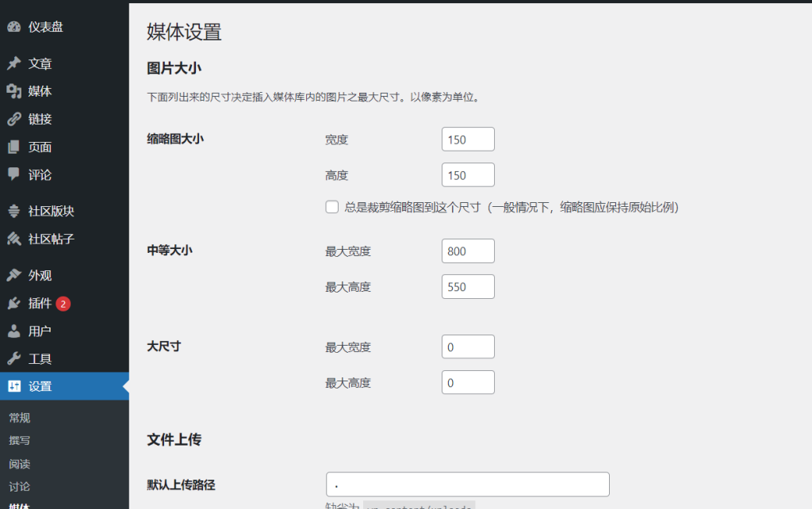The height and width of the screenshot is (509, 812).
Task: Open the 撰写 settings submenu
Action: click(20, 441)
